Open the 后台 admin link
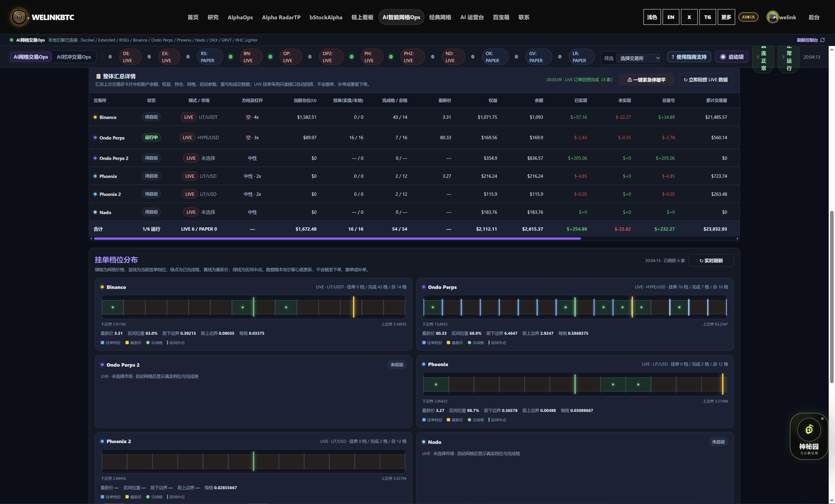The image size is (835, 504). click(x=814, y=17)
